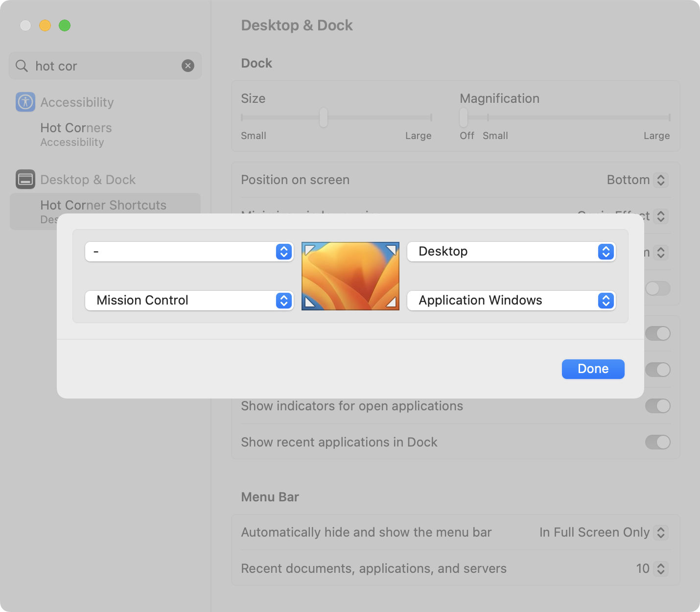
Task: Clear the search field with the X icon
Action: point(188,66)
